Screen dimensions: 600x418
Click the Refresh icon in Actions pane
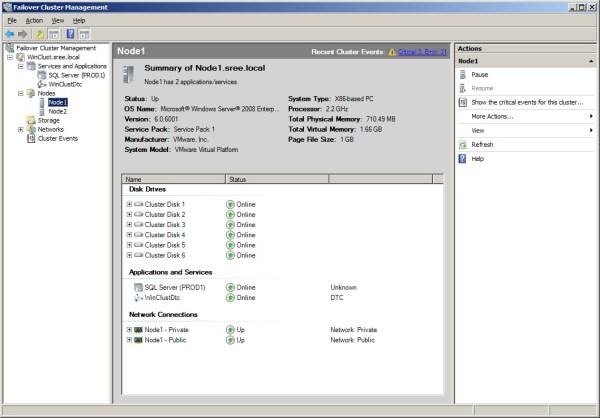[x=463, y=144]
